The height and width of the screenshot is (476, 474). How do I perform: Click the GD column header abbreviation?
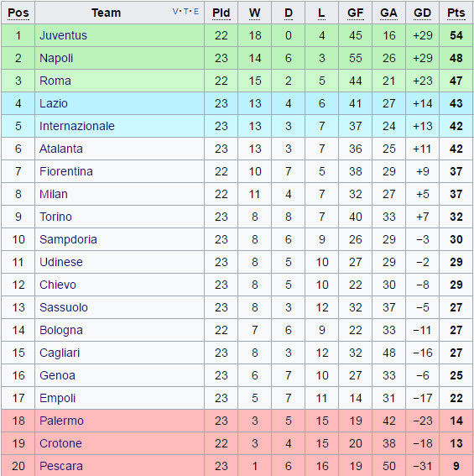(x=423, y=13)
